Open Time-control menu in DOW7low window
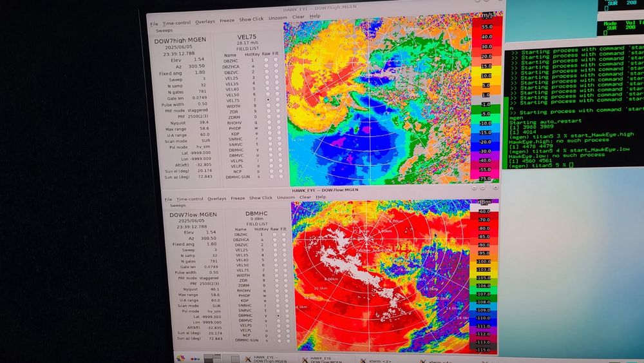 click(x=190, y=199)
